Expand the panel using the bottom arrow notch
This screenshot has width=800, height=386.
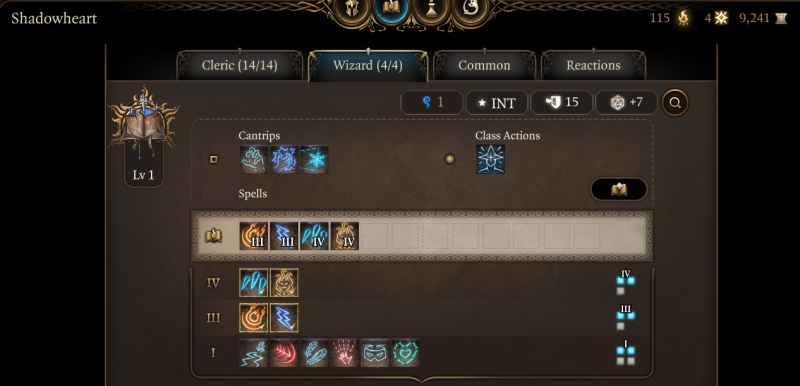423,380
